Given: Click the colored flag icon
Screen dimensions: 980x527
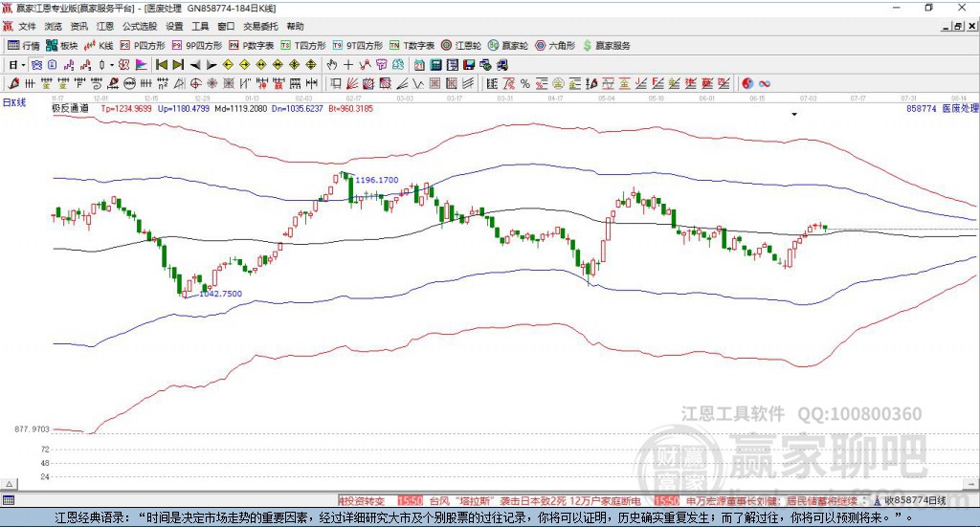Looking at the screenshot, I should [142, 65].
